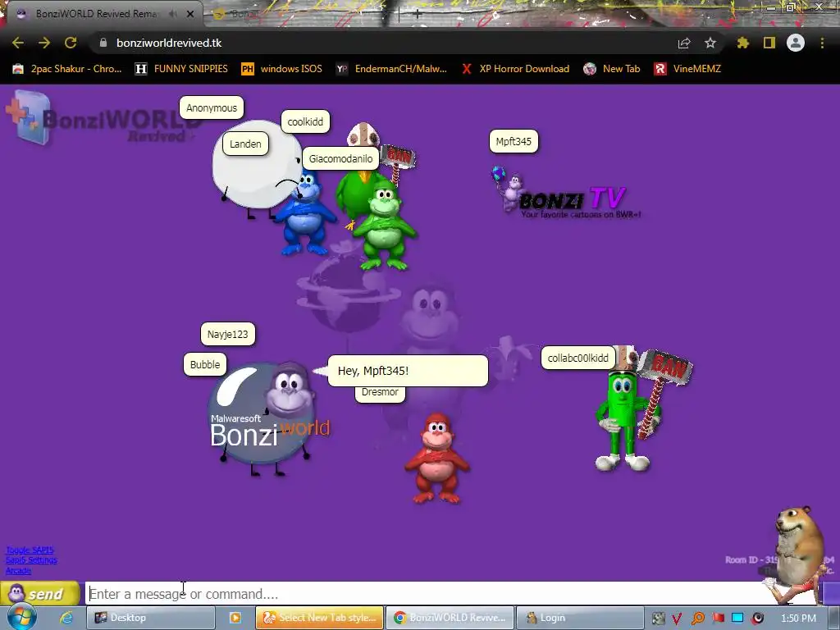The width and height of the screenshot is (840, 630).
Task: Reload the BonziWORLD page
Action: coord(71,43)
